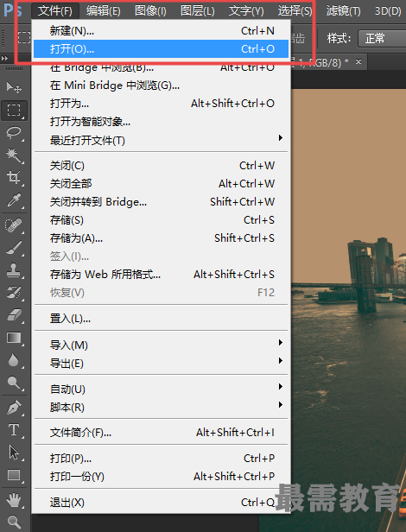This screenshot has width=406, height=532.
Task: Expand 自动(U) submenu
Action: click(160, 389)
